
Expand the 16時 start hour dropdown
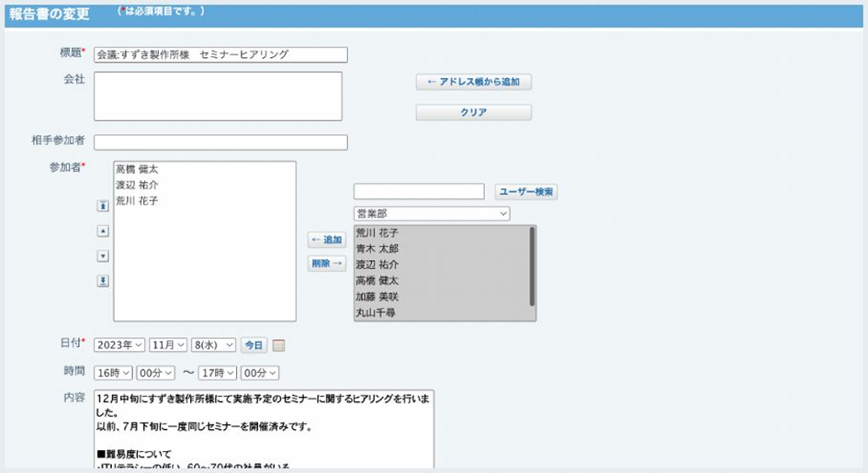click(x=113, y=373)
